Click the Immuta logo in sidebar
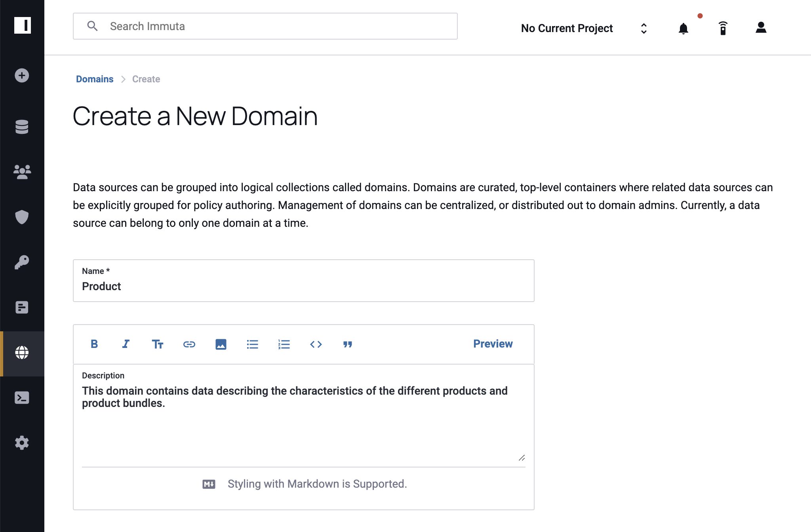This screenshot has width=811, height=532. 22,25
